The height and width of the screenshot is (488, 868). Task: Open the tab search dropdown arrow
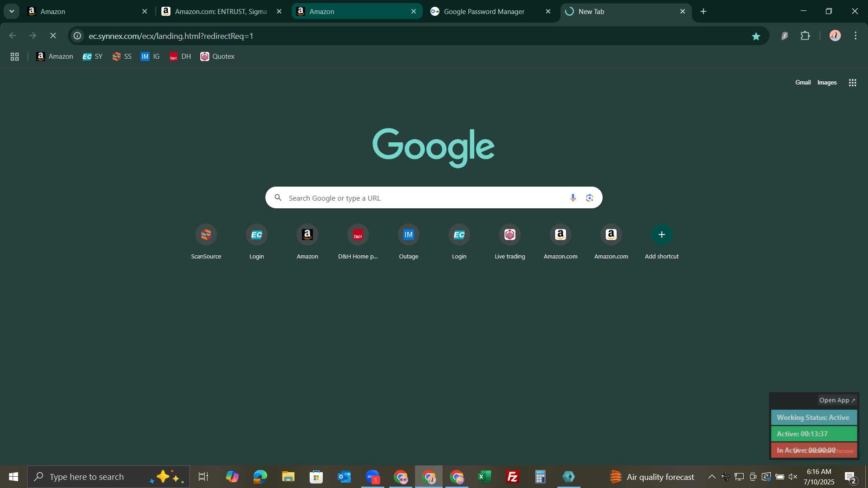[x=12, y=11]
